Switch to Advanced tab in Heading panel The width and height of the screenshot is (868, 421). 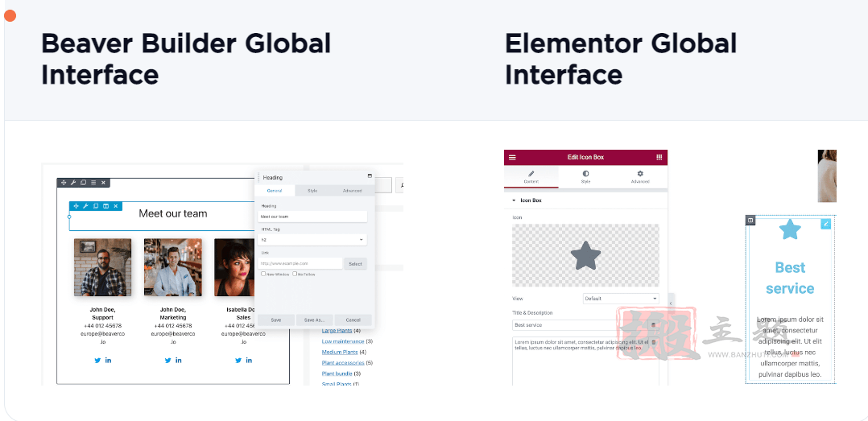point(352,191)
